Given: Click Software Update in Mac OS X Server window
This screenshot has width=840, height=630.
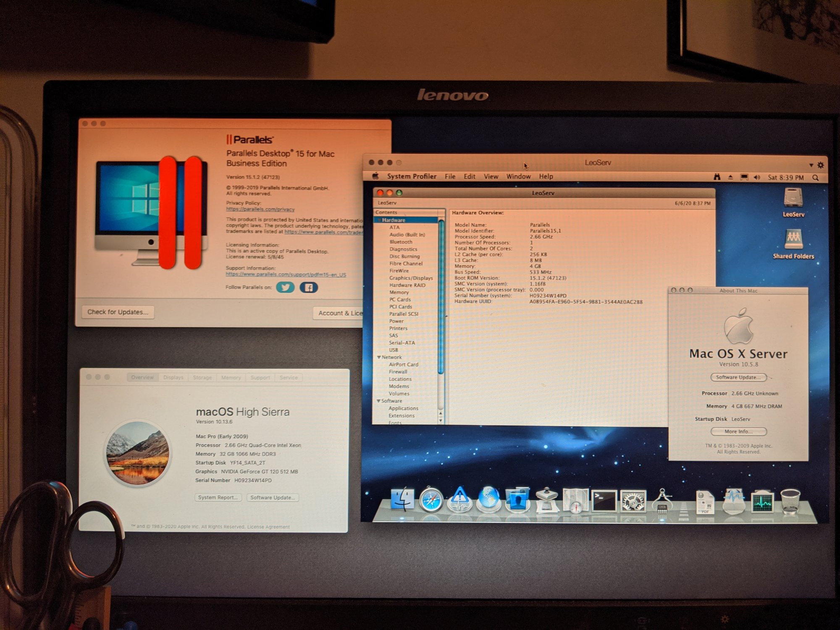Looking at the screenshot, I should [738, 377].
